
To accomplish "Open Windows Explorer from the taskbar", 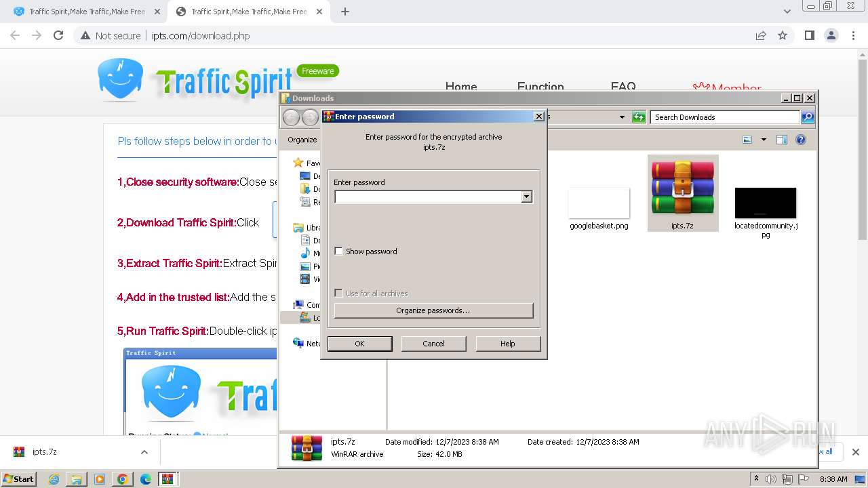I will point(77,479).
